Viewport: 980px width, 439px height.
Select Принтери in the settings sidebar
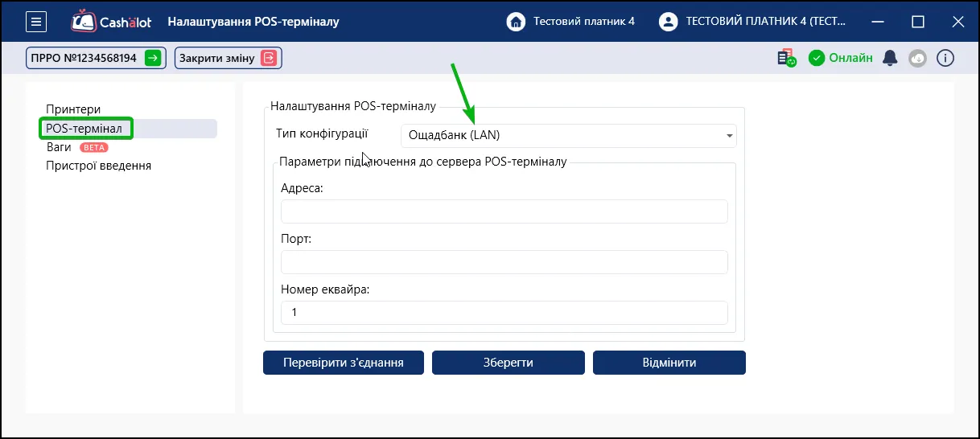pos(73,109)
